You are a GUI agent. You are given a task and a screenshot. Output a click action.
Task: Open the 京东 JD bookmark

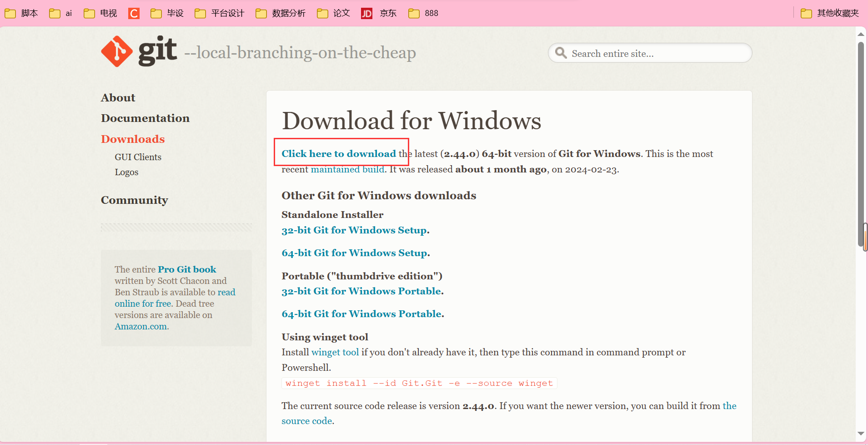pos(379,13)
